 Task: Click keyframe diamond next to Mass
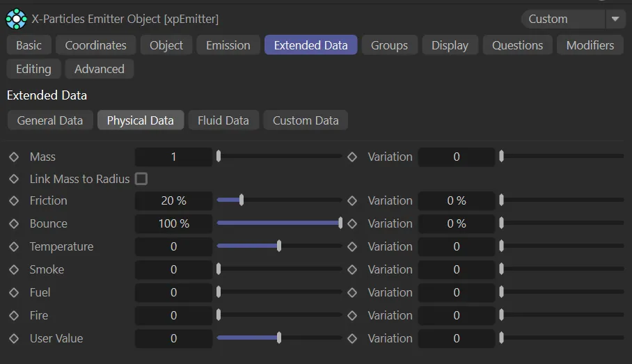click(x=14, y=157)
